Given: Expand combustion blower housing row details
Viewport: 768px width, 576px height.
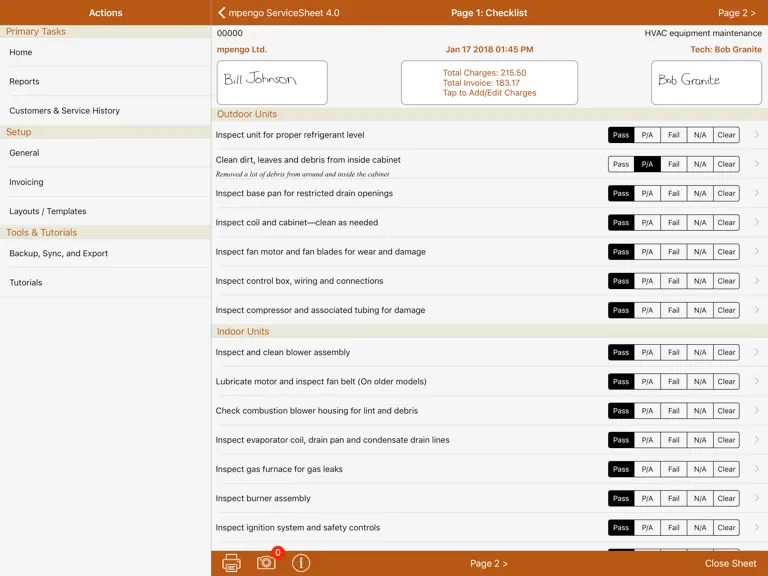Looking at the screenshot, I should point(756,410).
